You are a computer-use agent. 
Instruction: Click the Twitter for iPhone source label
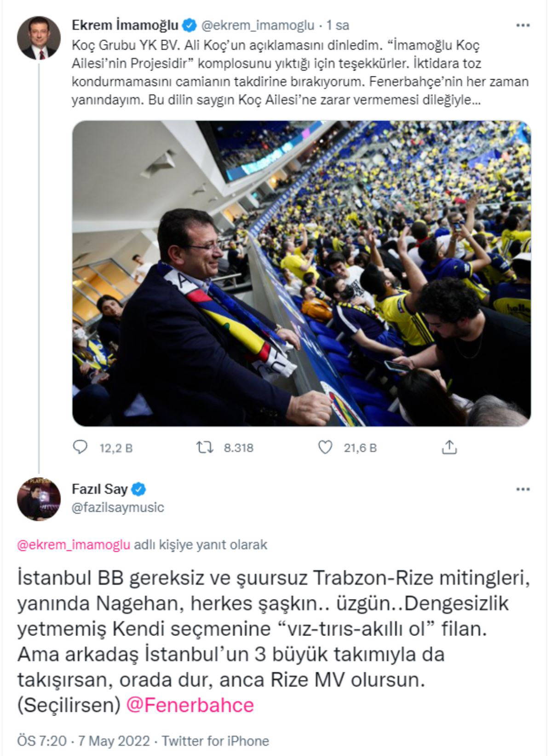pos(215,741)
